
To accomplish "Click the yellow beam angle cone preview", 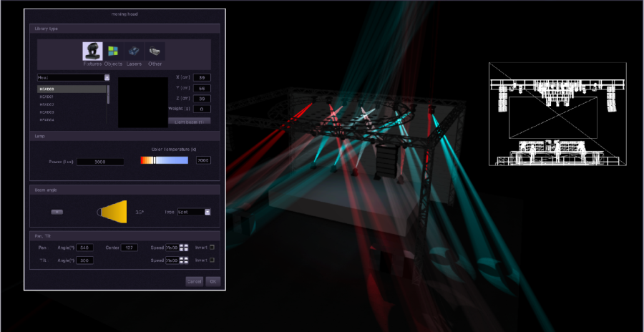I will (113, 211).
